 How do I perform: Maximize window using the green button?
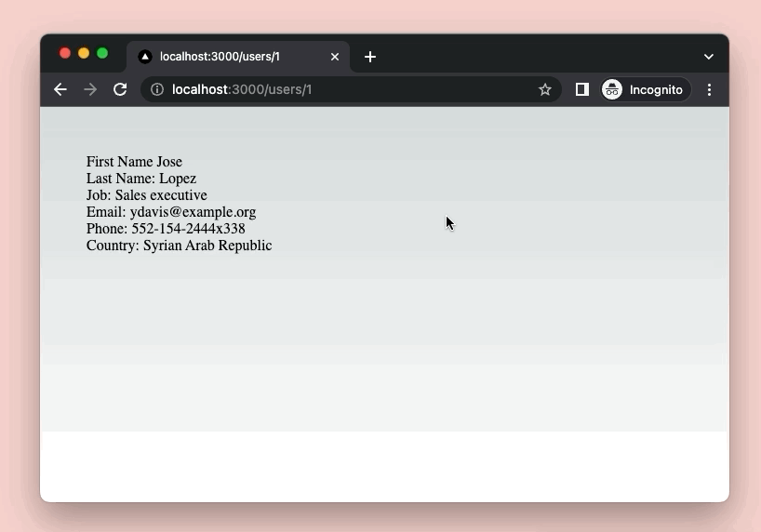tap(102, 53)
